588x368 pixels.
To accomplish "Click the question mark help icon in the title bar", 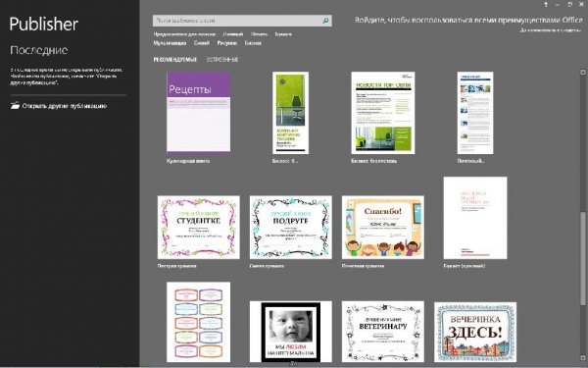I will pyautogui.click(x=546, y=5).
